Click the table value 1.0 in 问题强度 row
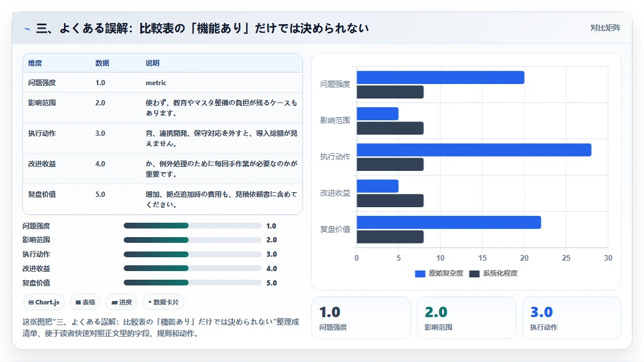Image resolution: width=644 pixels, height=362 pixels. 100,83
